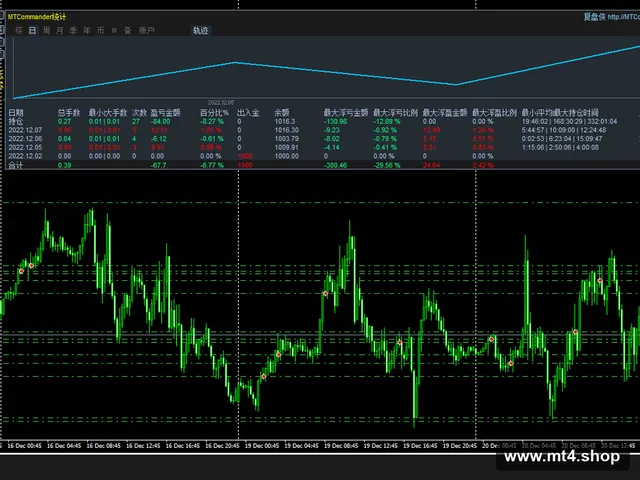Select the 日 daily statistics tab
Viewport: 640px width, 480px height.
click(x=33, y=31)
